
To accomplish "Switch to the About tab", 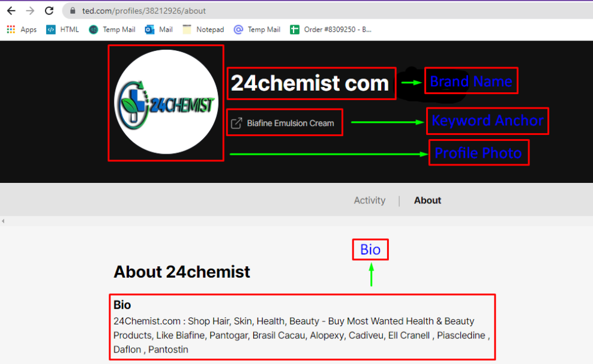I will (x=427, y=200).
